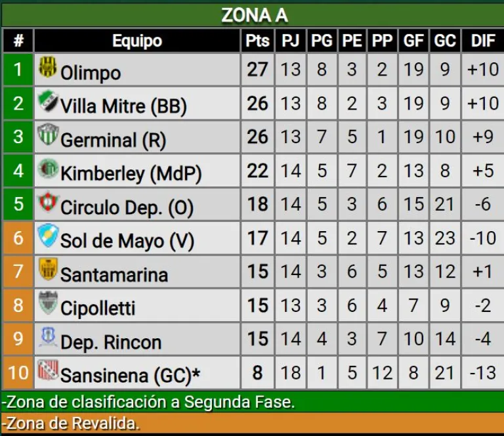Click the green Segunda Fase legend bar
The width and height of the screenshot is (504, 436).
pyautogui.click(x=253, y=402)
